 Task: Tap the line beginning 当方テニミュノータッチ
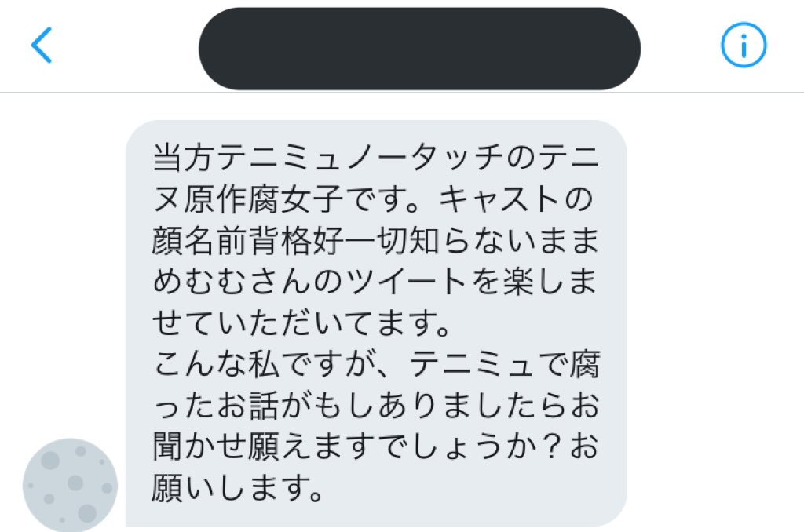(376, 158)
